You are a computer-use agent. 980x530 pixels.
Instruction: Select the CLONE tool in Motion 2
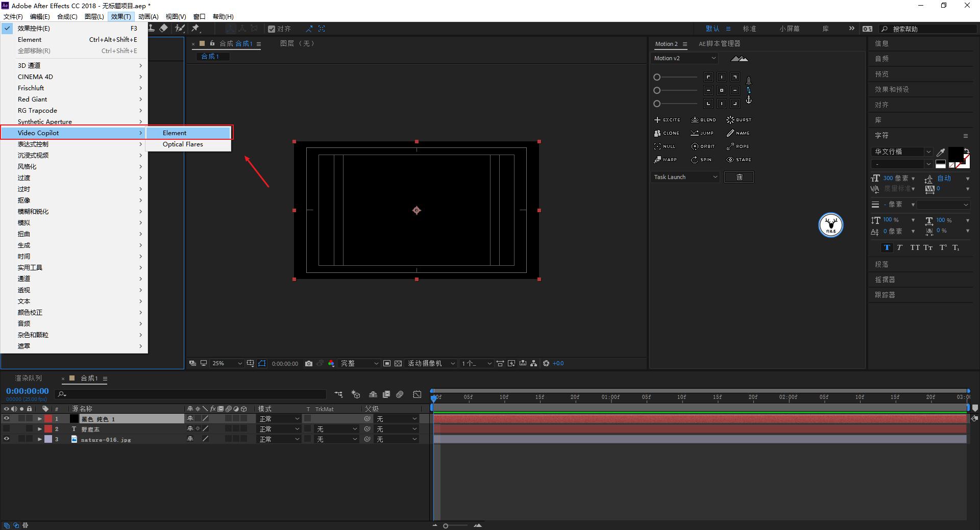click(x=666, y=133)
